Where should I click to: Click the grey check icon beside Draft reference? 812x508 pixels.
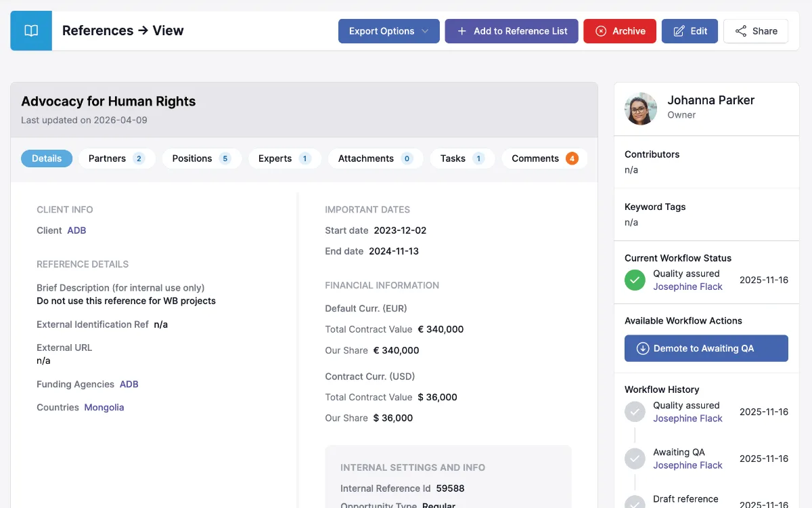(635, 502)
